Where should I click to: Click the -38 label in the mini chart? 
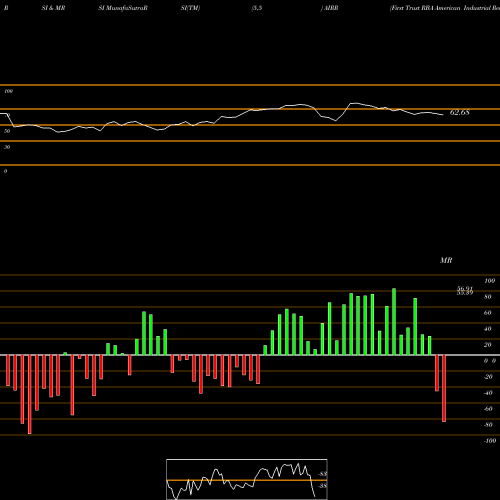tap(323, 486)
